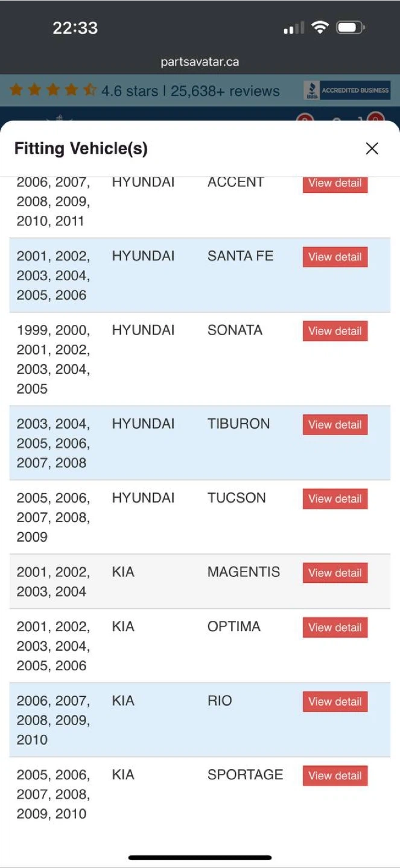View detail for Kia Optima

click(x=335, y=627)
